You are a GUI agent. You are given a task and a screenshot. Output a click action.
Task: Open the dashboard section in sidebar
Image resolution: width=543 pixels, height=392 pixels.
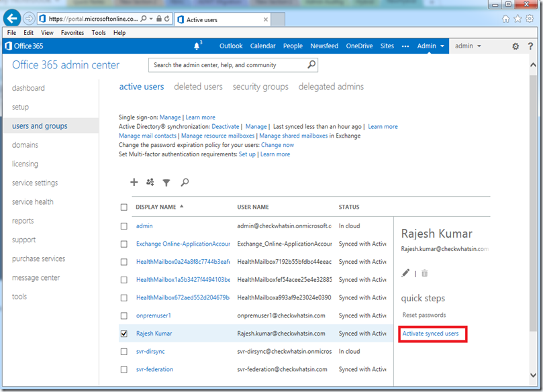28,88
